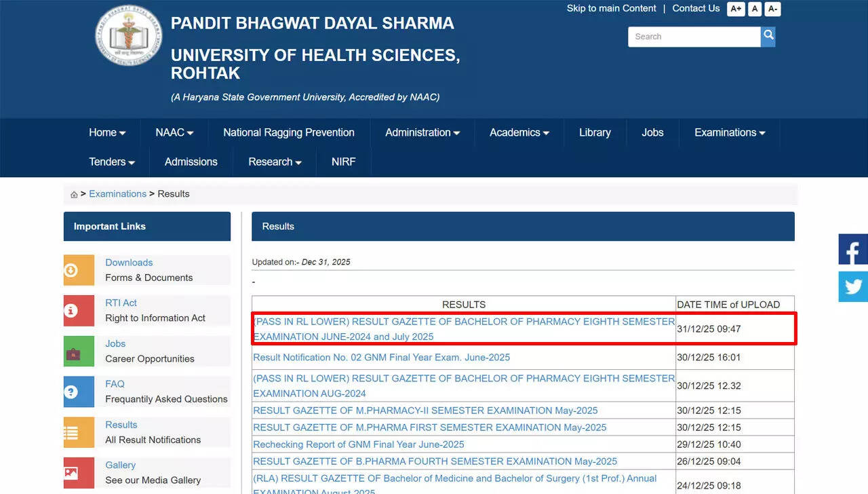
Task: Open the Facebook share icon
Action: tap(853, 249)
